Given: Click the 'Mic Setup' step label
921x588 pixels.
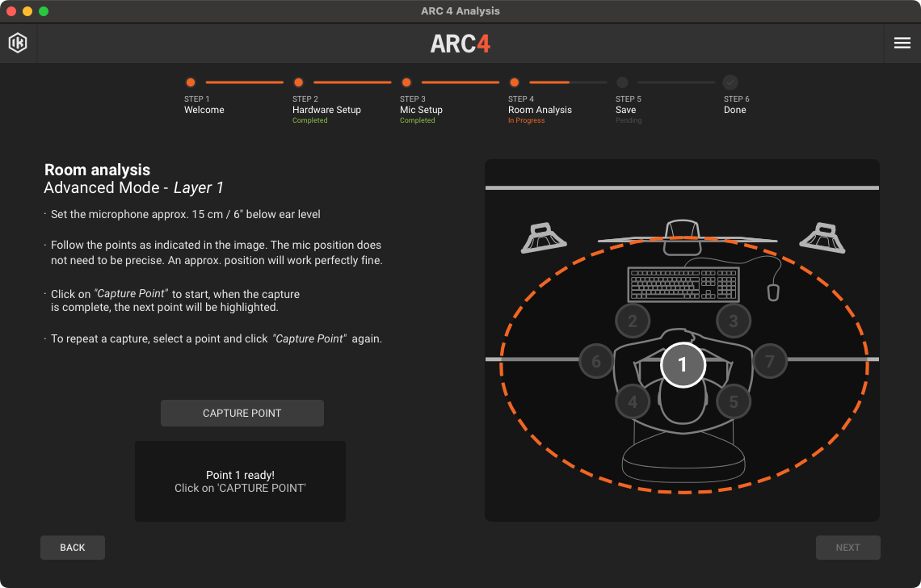Looking at the screenshot, I should 421,110.
